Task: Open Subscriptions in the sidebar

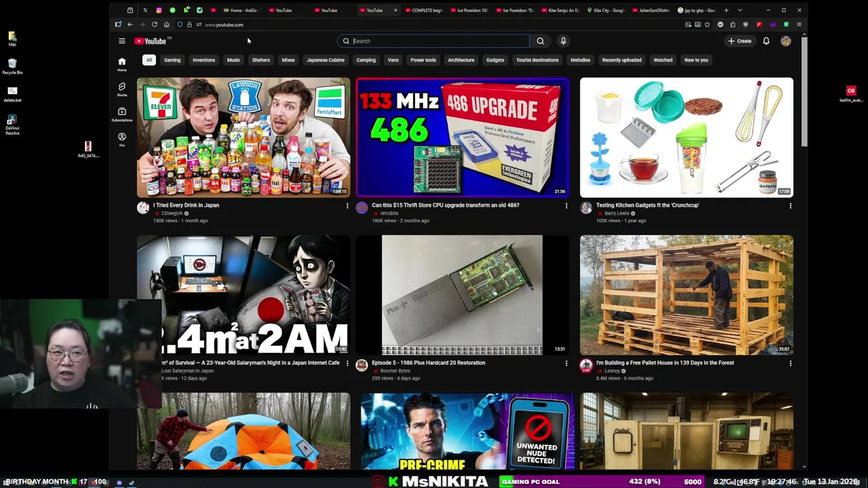Action: (122, 115)
